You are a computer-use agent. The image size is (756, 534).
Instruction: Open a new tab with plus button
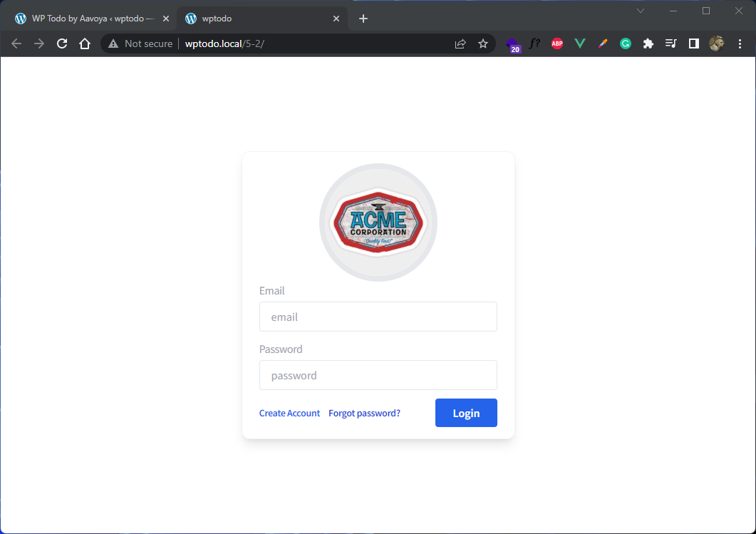(363, 19)
